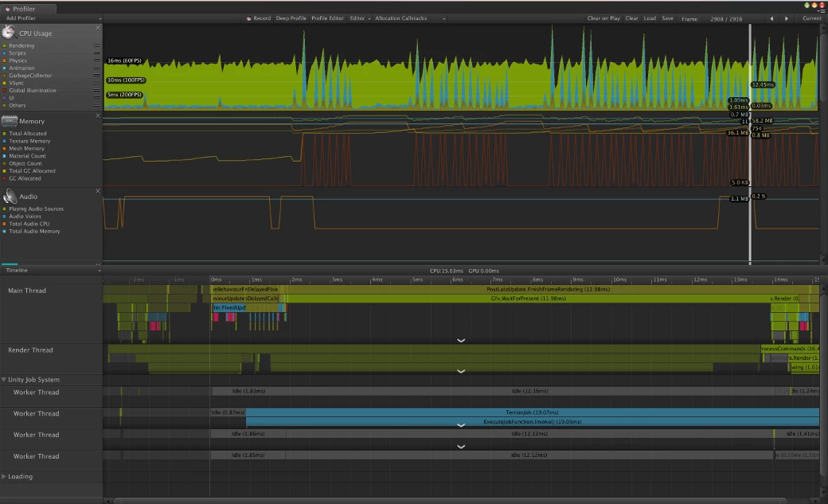This screenshot has width=828, height=504.
Task: Go to the previous frame arrow
Action: click(771, 18)
